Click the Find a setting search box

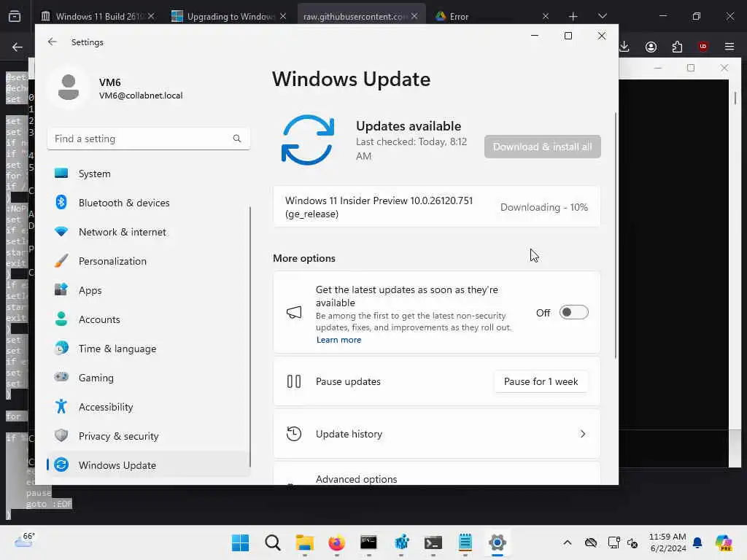[x=149, y=139]
